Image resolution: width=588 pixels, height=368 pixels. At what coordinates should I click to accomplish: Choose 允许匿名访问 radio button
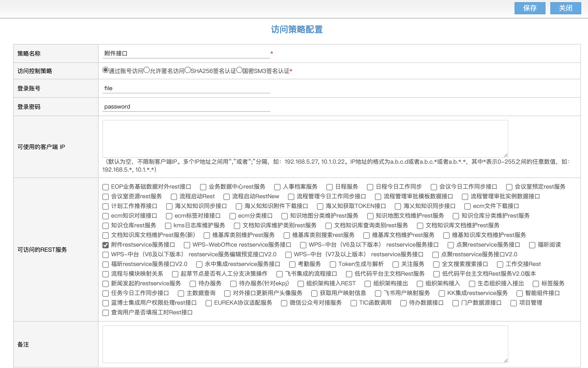click(x=146, y=70)
